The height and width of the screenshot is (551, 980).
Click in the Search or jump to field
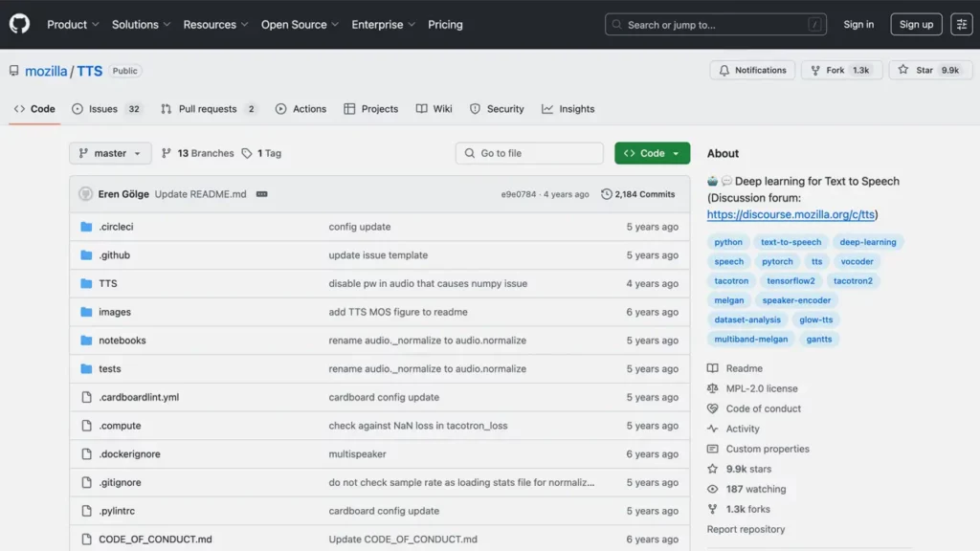pos(716,24)
